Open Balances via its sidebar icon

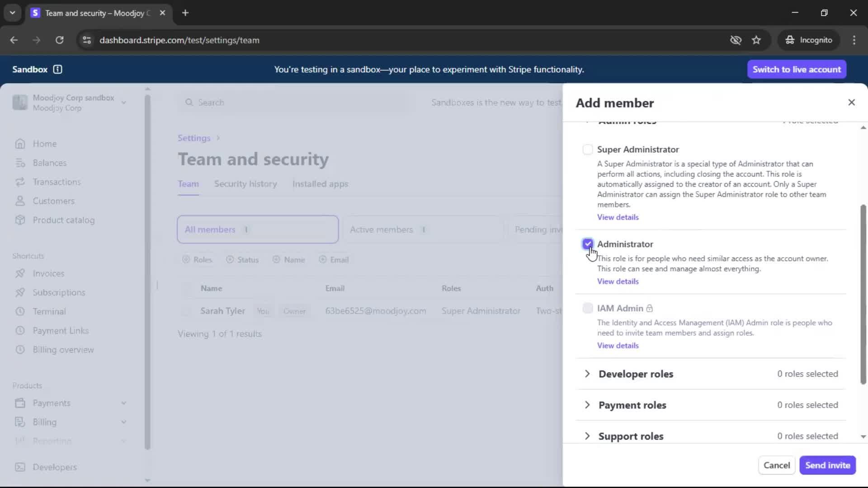tap(20, 163)
